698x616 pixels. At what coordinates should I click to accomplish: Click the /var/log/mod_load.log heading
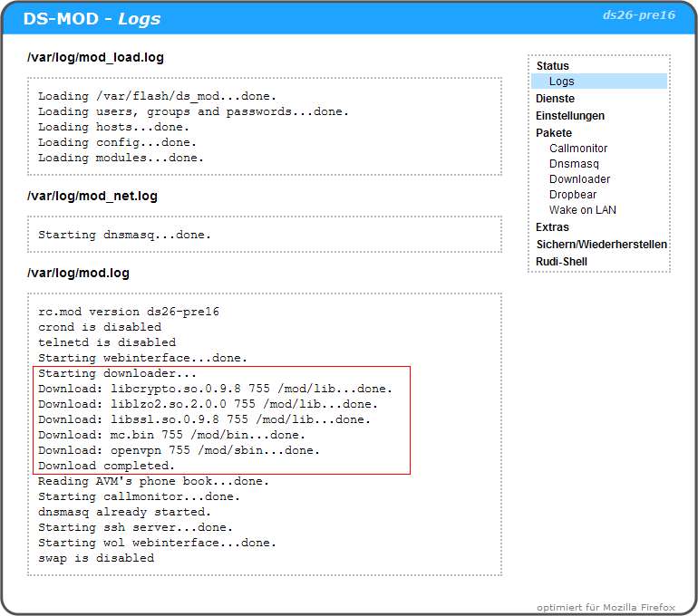coord(95,58)
